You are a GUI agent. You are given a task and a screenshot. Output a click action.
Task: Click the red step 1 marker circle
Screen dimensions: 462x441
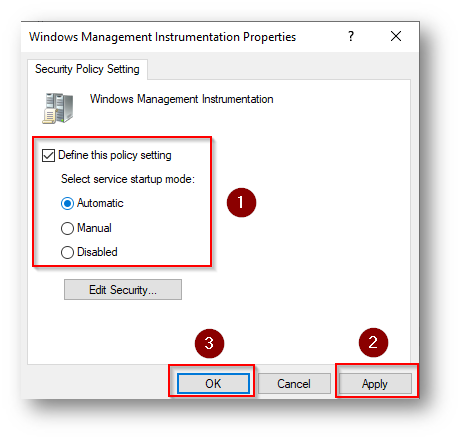(x=241, y=202)
